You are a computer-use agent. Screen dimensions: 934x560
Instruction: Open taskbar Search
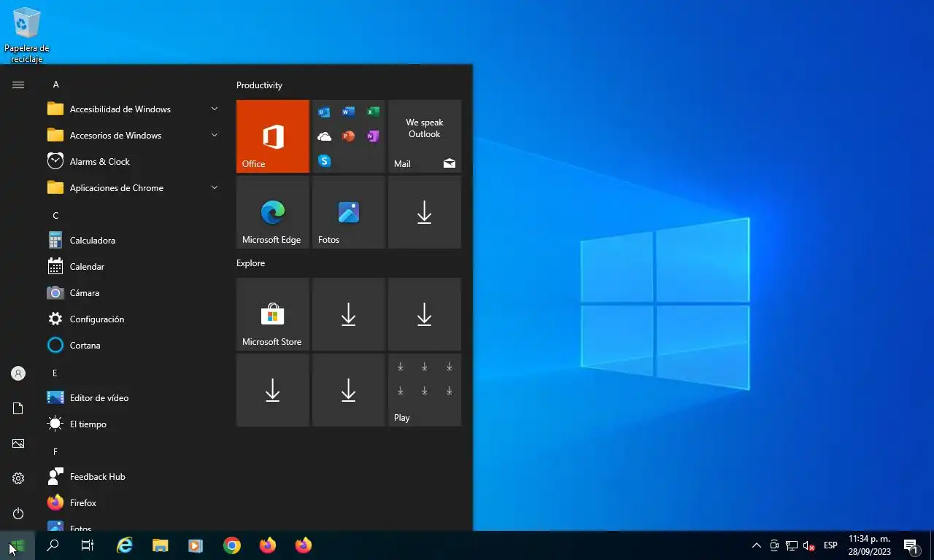tap(53, 545)
